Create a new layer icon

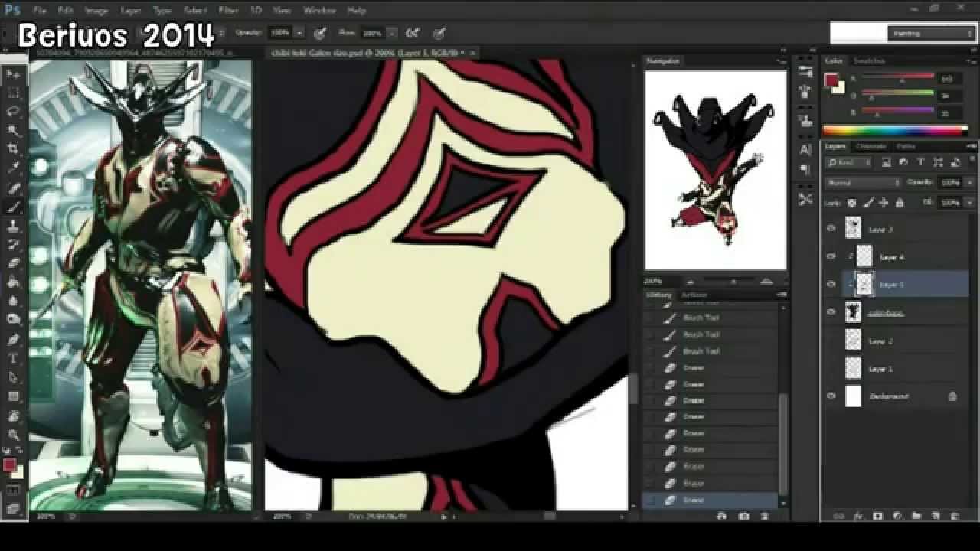pos(935,517)
